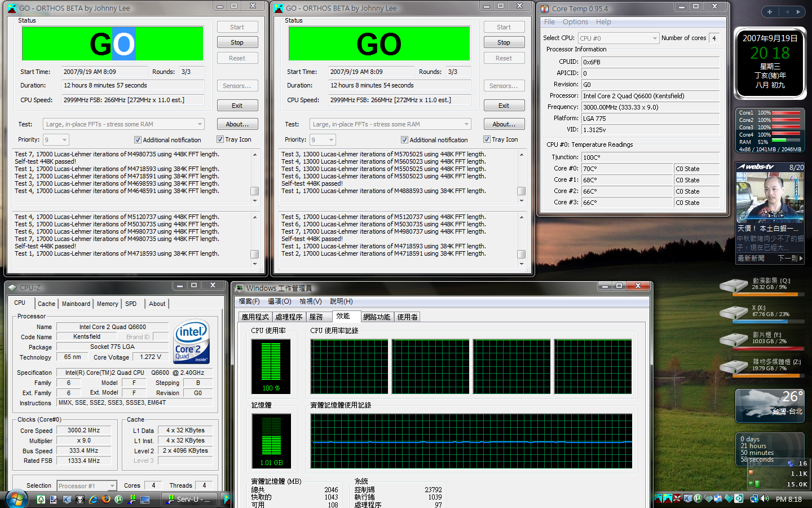Click the Task Manager title bar icon

(x=240, y=288)
